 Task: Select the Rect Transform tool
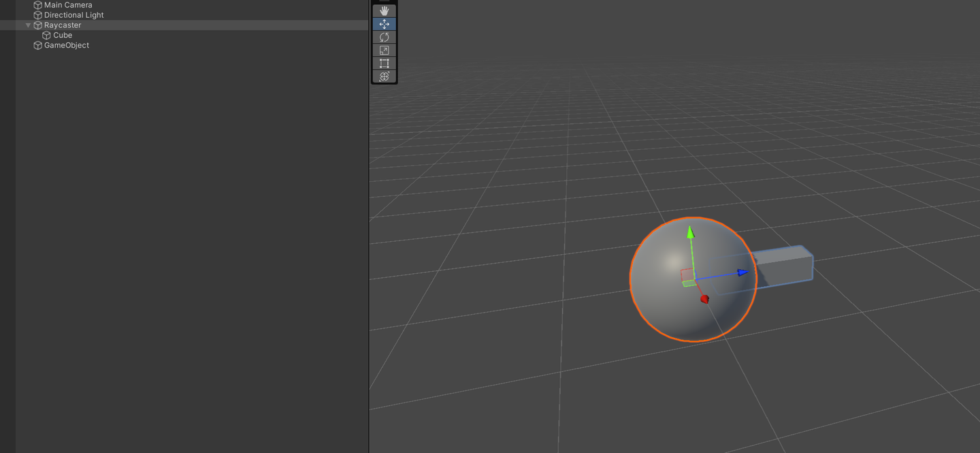click(x=384, y=63)
